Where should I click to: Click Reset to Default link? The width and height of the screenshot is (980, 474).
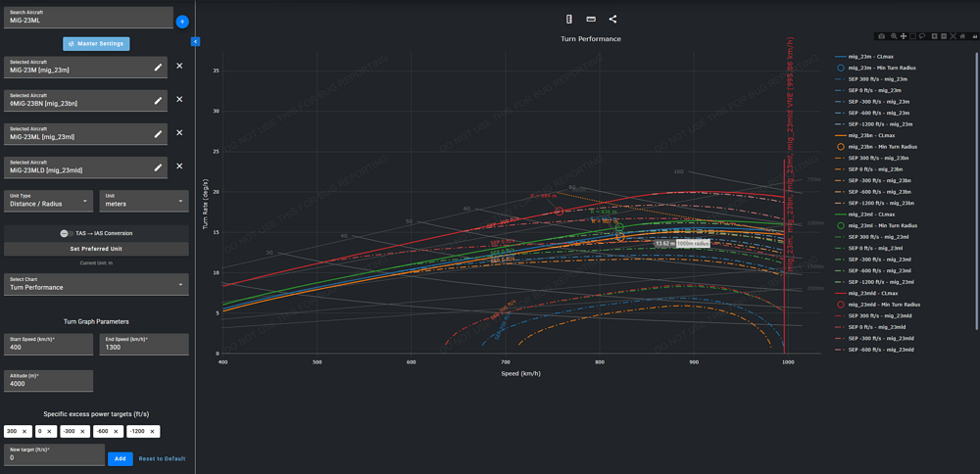click(x=162, y=459)
